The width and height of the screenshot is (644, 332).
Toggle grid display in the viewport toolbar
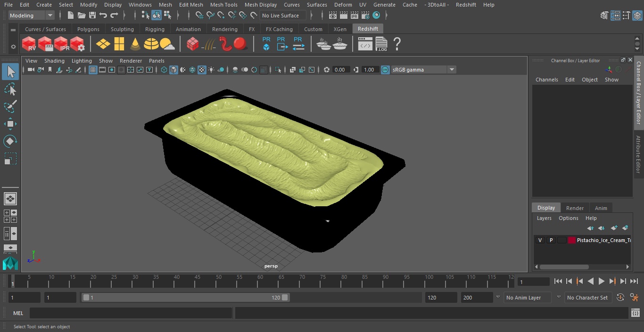[x=93, y=70]
